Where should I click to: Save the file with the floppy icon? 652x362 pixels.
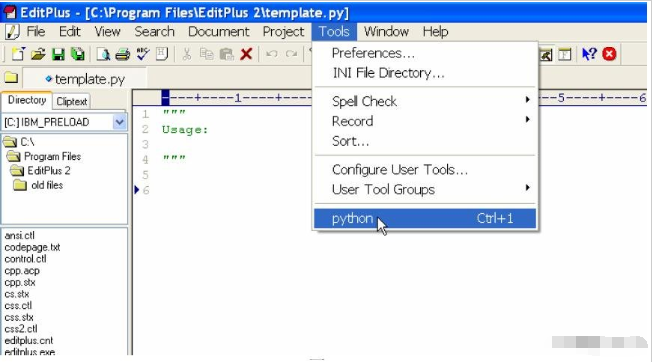tap(58, 54)
